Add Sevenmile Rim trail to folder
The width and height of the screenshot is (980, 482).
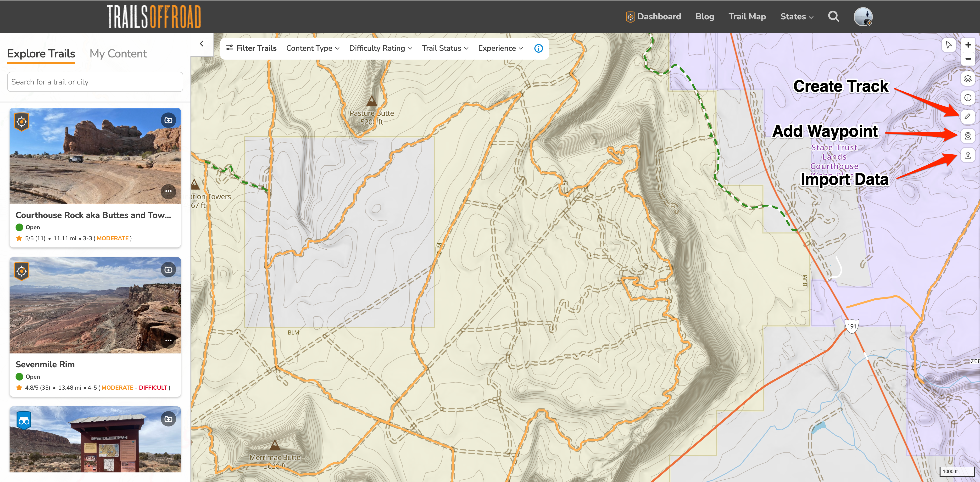168,270
